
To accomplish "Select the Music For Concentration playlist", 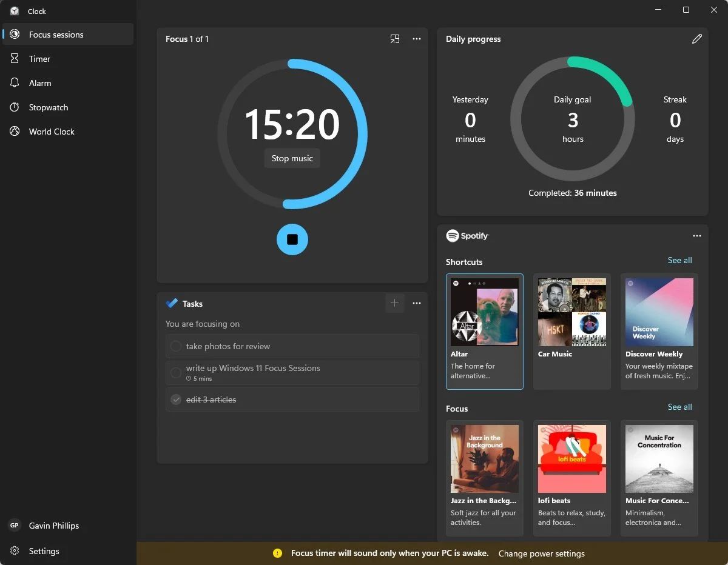I will [659, 478].
